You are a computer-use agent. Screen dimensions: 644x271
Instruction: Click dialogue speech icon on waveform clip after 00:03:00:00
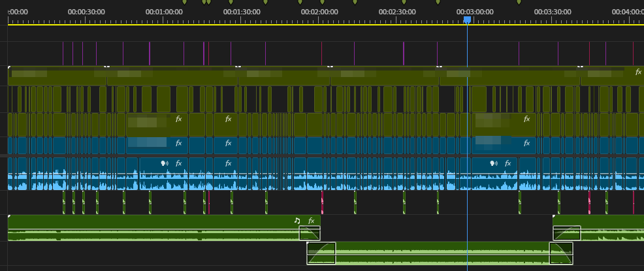[494, 163]
